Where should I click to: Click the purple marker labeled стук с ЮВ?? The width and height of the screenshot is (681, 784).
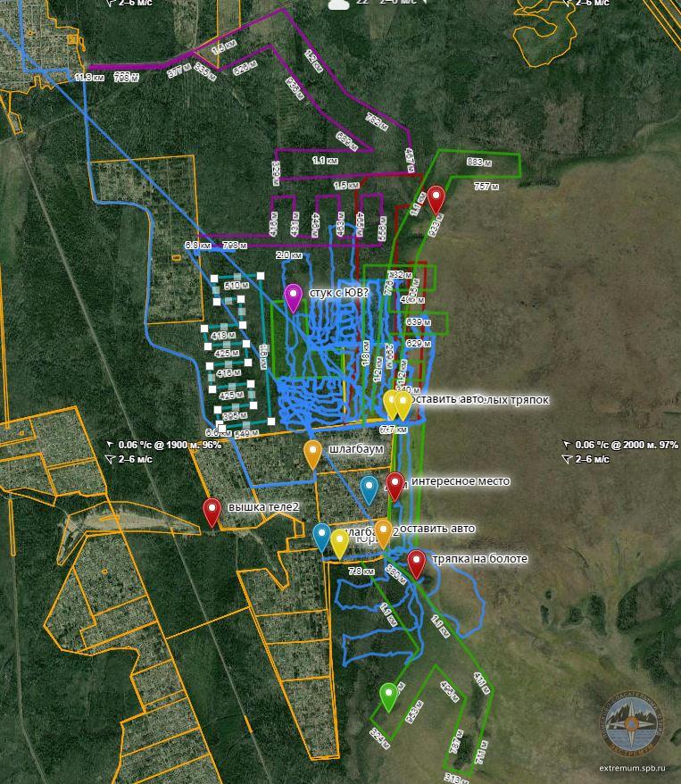pos(293,296)
